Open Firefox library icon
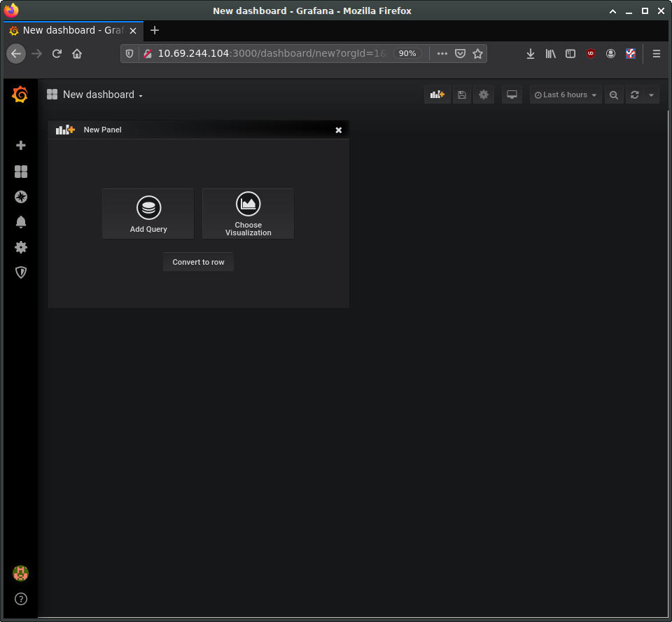Viewport: 672px width, 622px height. tap(551, 54)
